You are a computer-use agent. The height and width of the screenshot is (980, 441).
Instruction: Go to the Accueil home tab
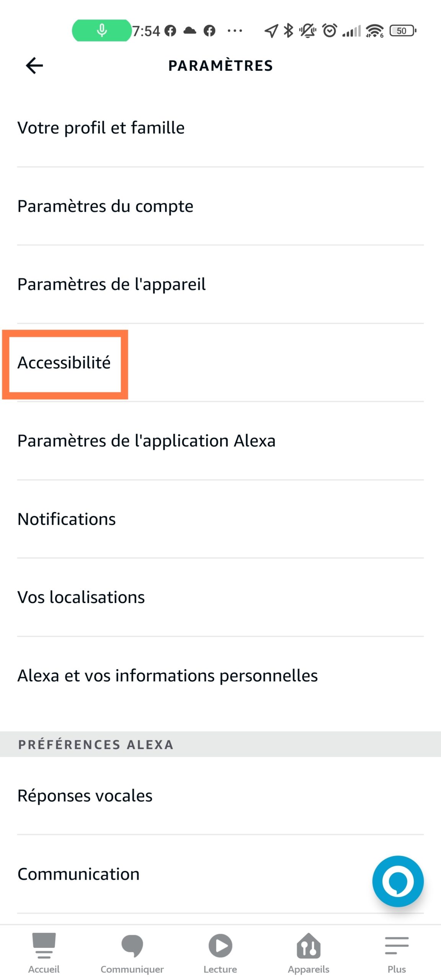44,953
